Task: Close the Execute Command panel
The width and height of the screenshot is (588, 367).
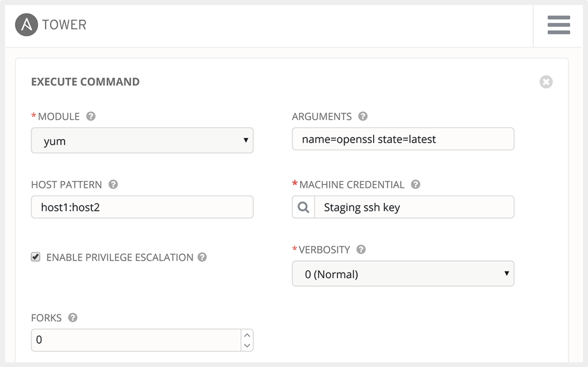Action: pyautogui.click(x=546, y=82)
